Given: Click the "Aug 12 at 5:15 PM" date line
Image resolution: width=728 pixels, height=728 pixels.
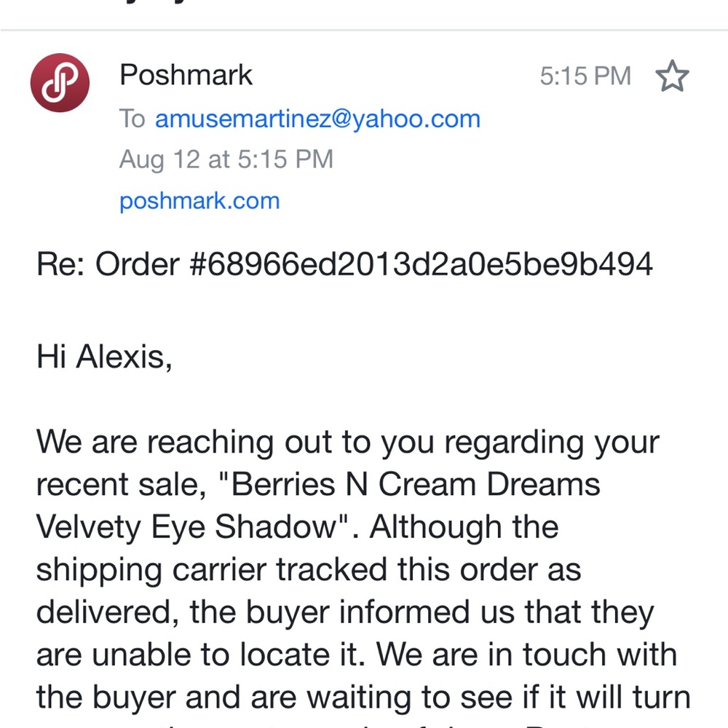Looking at the screenshot, I should click(226, 159).
